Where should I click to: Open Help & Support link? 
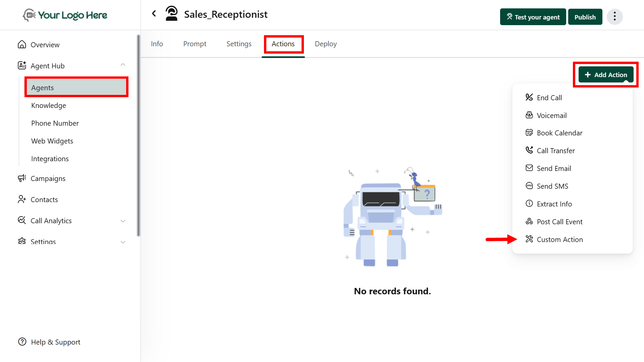tap(55, 342)
